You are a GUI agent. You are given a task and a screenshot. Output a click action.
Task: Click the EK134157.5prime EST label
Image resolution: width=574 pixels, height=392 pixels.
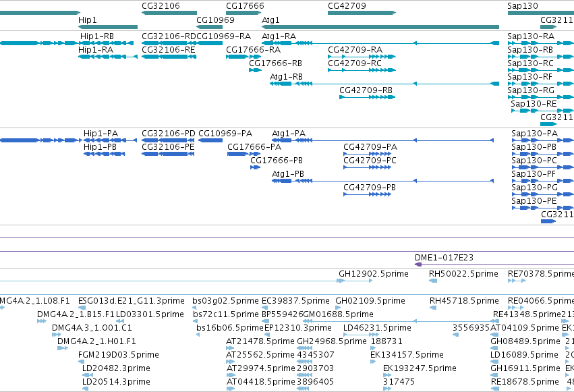pos(407,356)
